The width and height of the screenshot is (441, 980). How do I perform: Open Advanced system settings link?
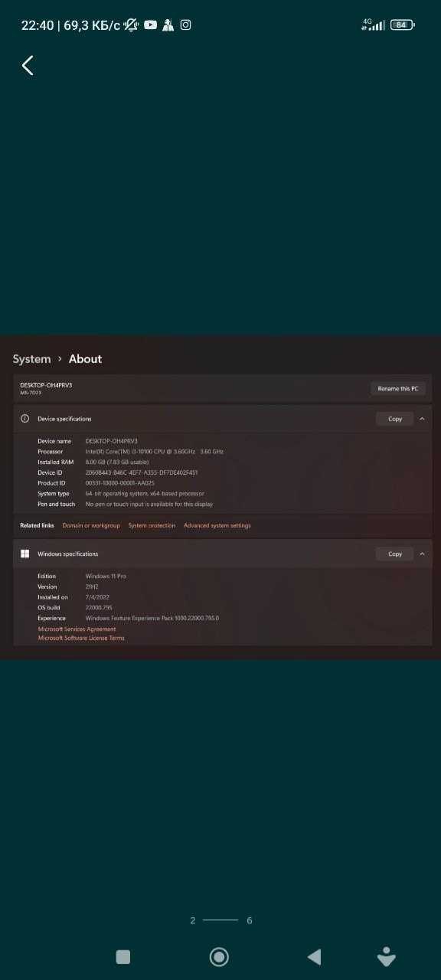point(217,525)
